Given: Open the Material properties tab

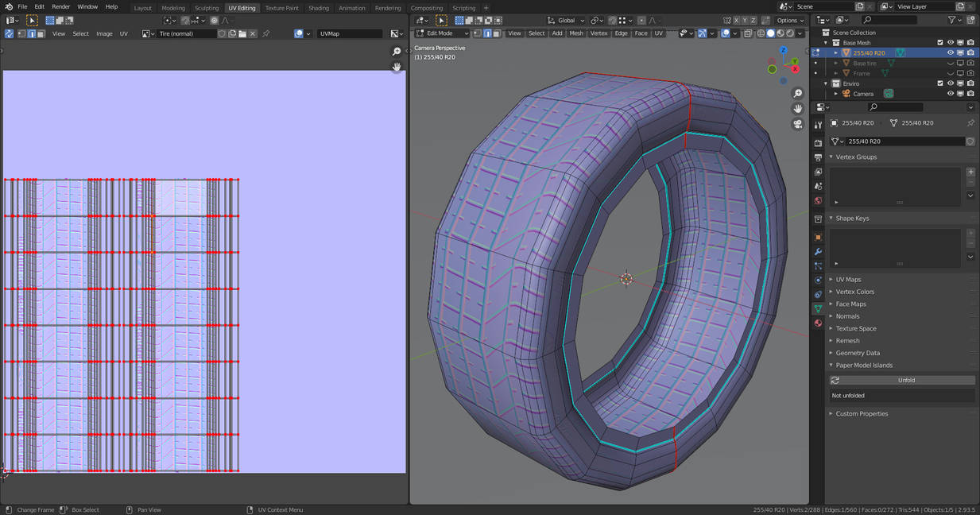Looking at the screenshot, I should tap(818, 323).
